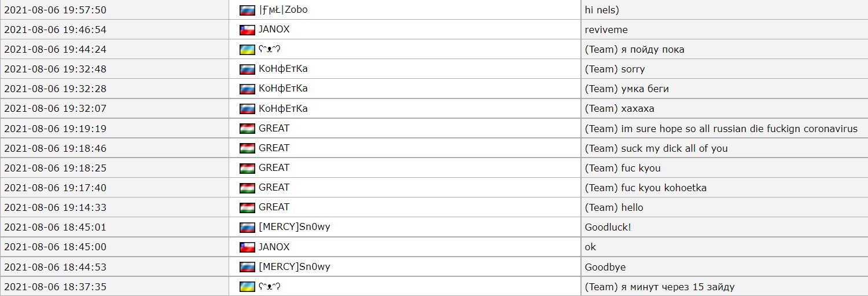The height and width of the screenshot is (296, 868).
Task: Click the "Goodluck!" message text
Action: pos(608,227)
